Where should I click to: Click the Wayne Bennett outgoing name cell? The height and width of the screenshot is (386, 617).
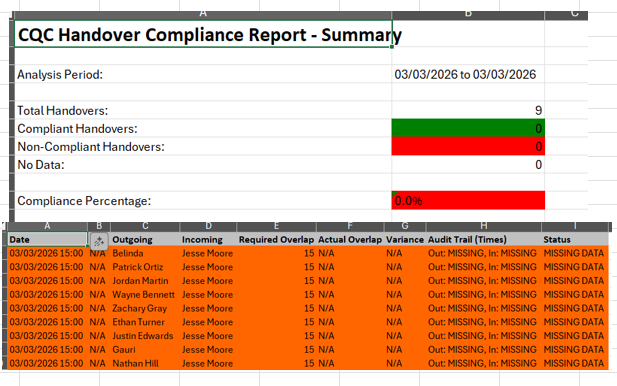point(145,294)
